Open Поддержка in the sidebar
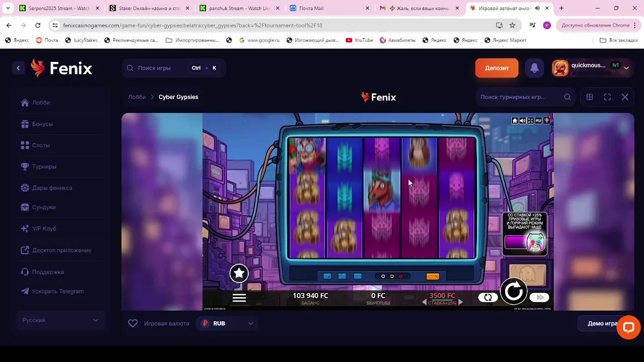The width and height of the screenshot is (644, 362). [48, 272]
